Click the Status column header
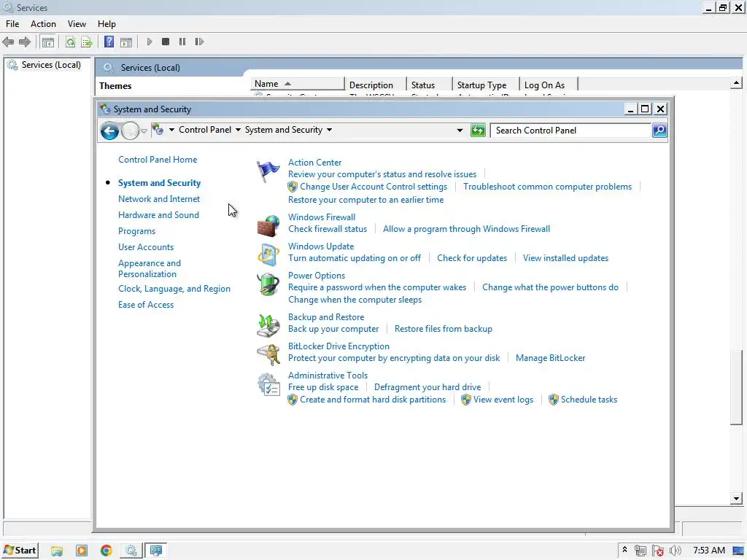 point(429,85)
